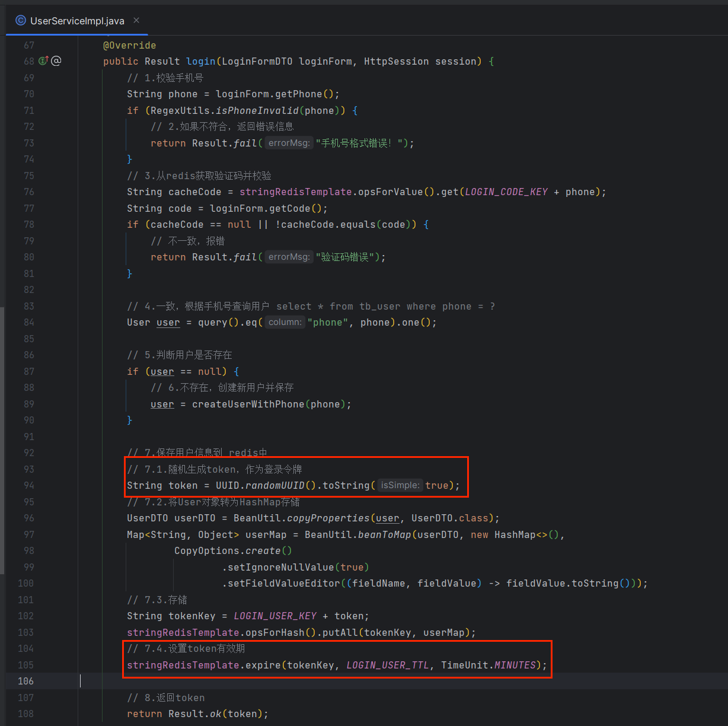Image resolution: width=728 pixels, height=726 pixels.
Task: Click line number 106 in the gutter
Action: point(25,681)
